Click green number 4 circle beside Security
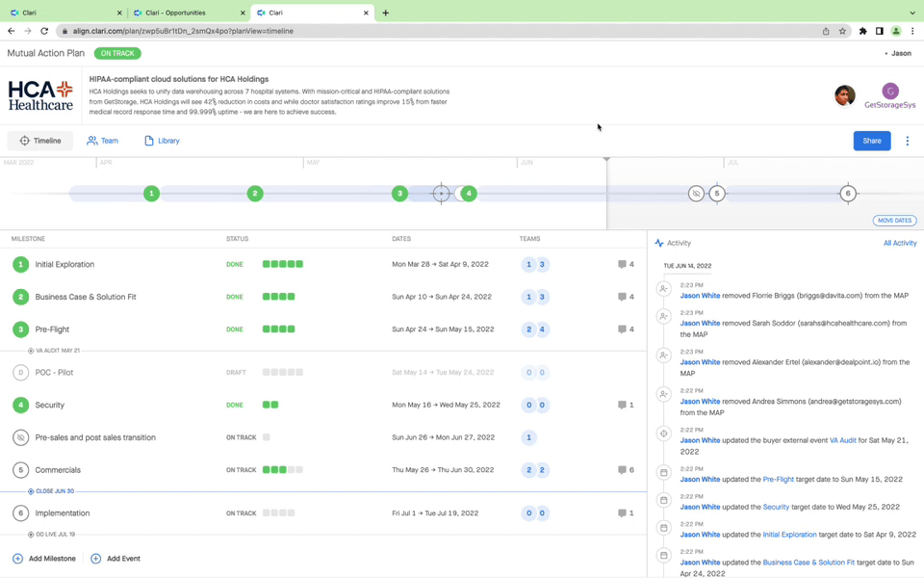The image size is (924, 578). click(x=20, y=405)
